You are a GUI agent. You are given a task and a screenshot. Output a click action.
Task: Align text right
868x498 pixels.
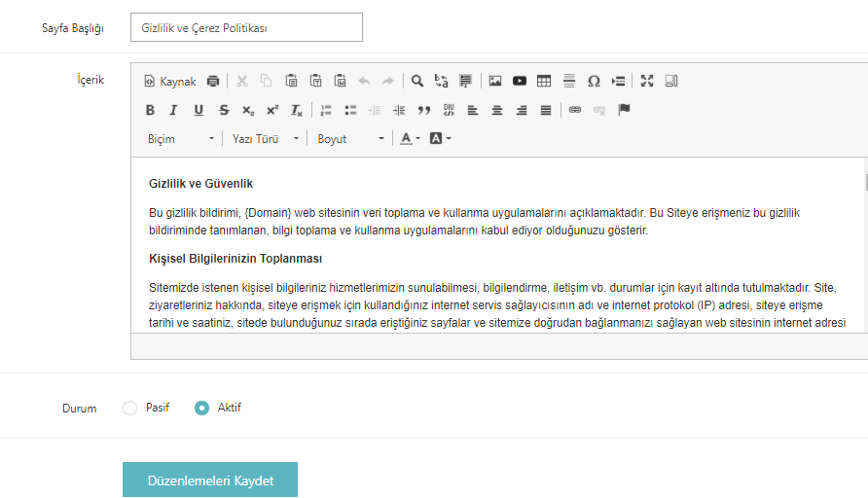[x=522, y=110]
